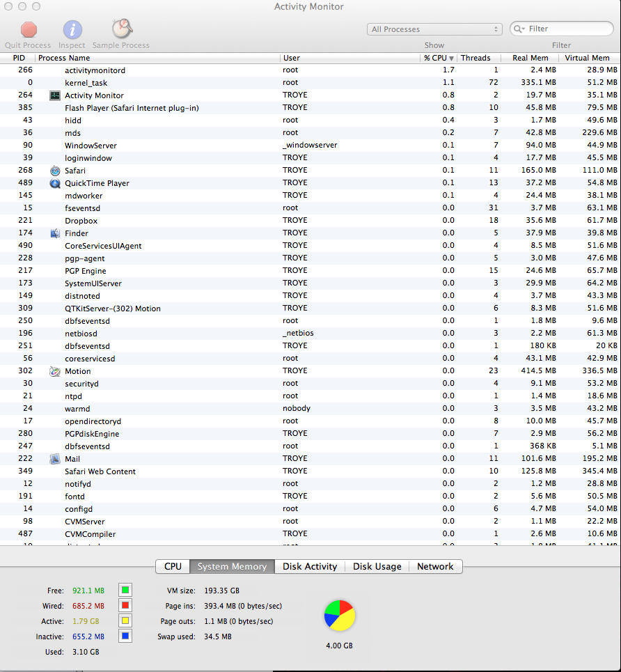The height and width of the screenshot is (672, 621).
Task: Select the QuickTime Player icon
Action: pyautogui.click(x=55, y=183)
